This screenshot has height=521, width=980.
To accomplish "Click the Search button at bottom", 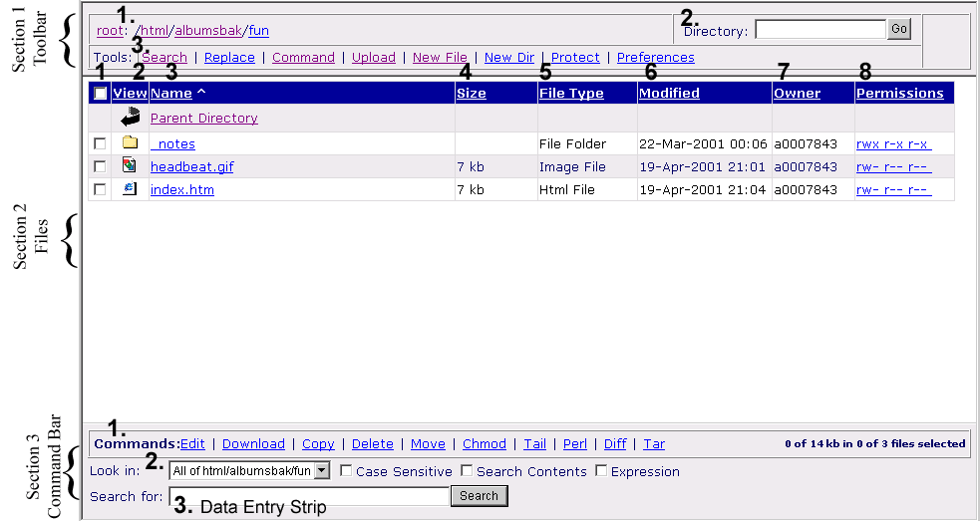I will (480, 496).
